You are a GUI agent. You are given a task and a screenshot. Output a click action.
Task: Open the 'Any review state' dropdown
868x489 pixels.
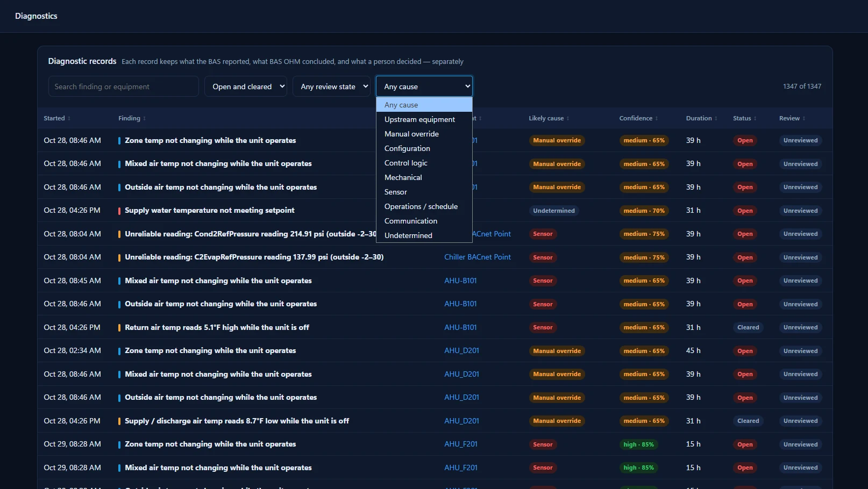coord(331,87)
